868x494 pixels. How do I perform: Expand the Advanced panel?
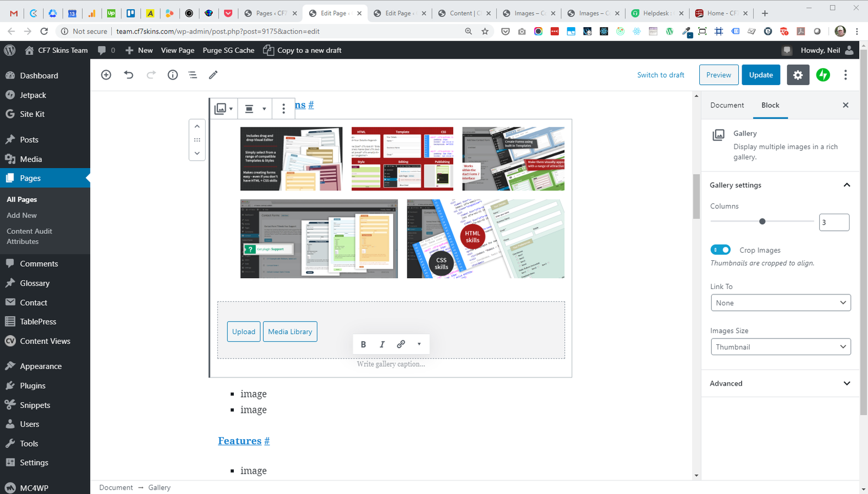click(x=780, y=383)
